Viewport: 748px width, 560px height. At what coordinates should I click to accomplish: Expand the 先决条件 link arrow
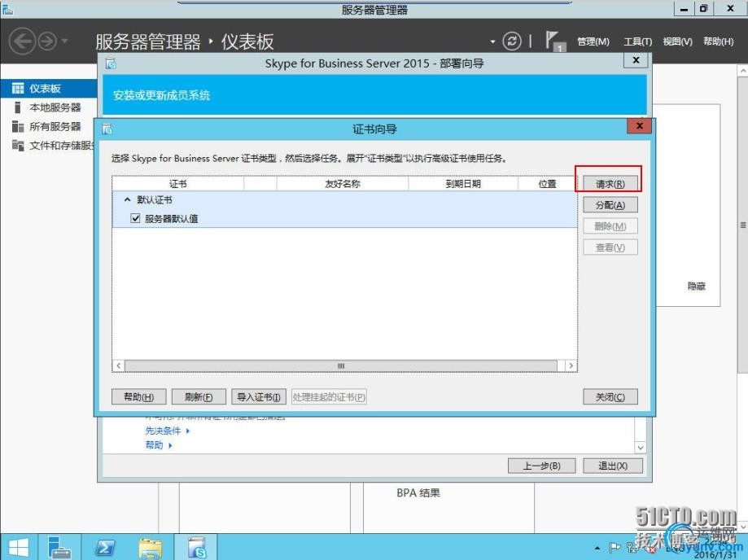click(x=188, y=431)
